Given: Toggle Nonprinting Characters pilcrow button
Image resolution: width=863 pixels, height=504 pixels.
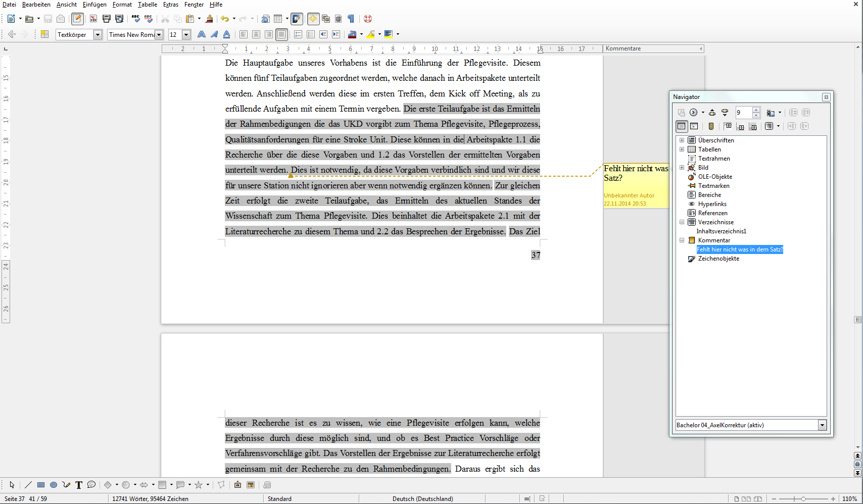Looking at the screenshot, I should 351,19.
